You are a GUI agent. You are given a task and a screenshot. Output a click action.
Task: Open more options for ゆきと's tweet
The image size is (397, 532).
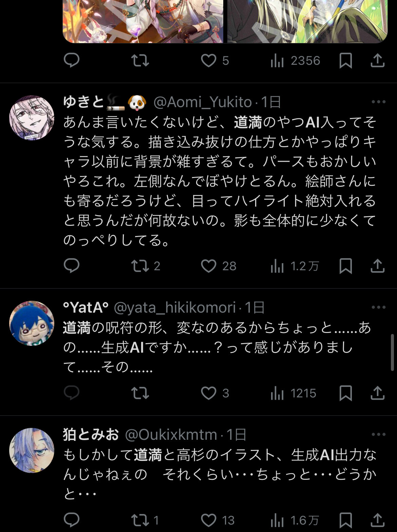click(x=378, y=102)
